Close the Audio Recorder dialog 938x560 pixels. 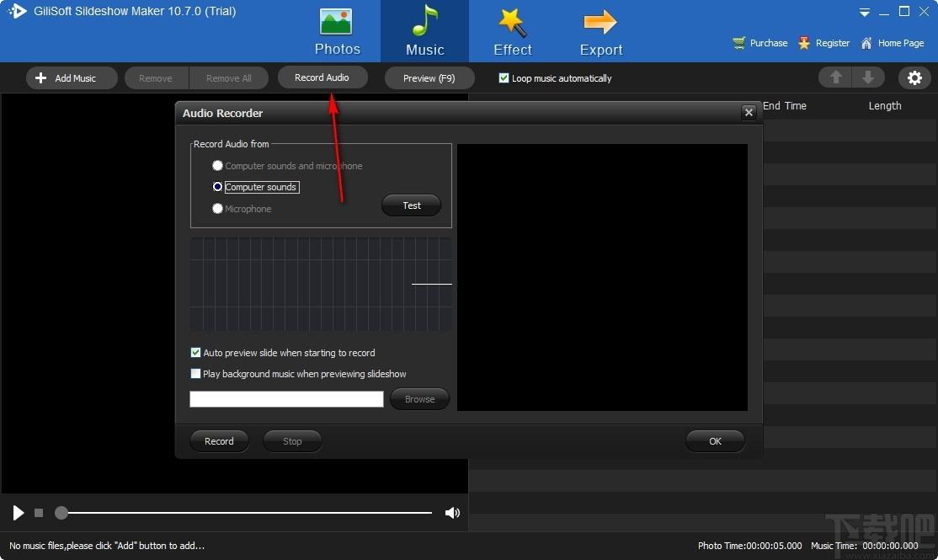[x=748, y=113]
